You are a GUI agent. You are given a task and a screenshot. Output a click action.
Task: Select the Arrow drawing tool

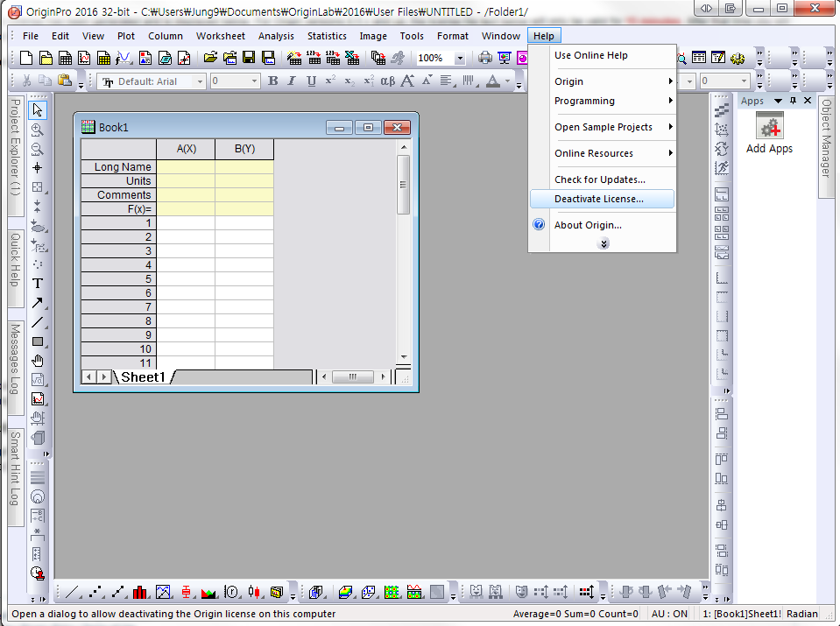click(x=38, y=303)
